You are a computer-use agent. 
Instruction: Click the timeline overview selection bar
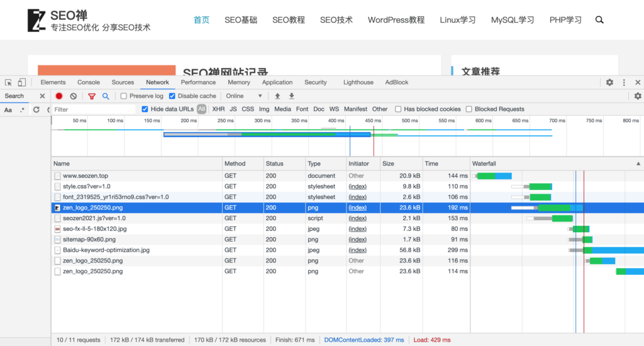pyautogui.click(x=267, y=135)
